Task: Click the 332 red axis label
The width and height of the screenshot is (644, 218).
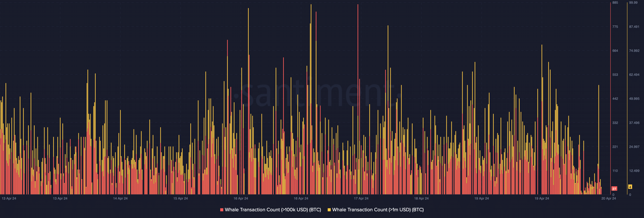Action: pos(615,123)
